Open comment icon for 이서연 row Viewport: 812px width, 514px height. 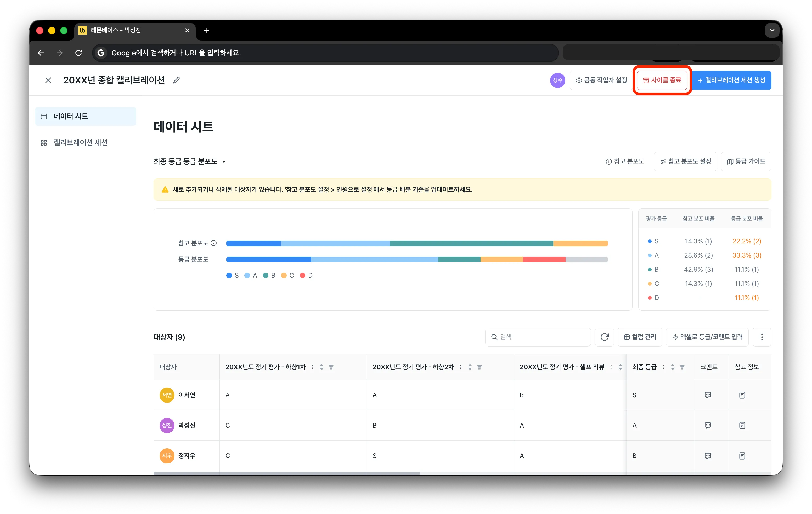(708, 395)
